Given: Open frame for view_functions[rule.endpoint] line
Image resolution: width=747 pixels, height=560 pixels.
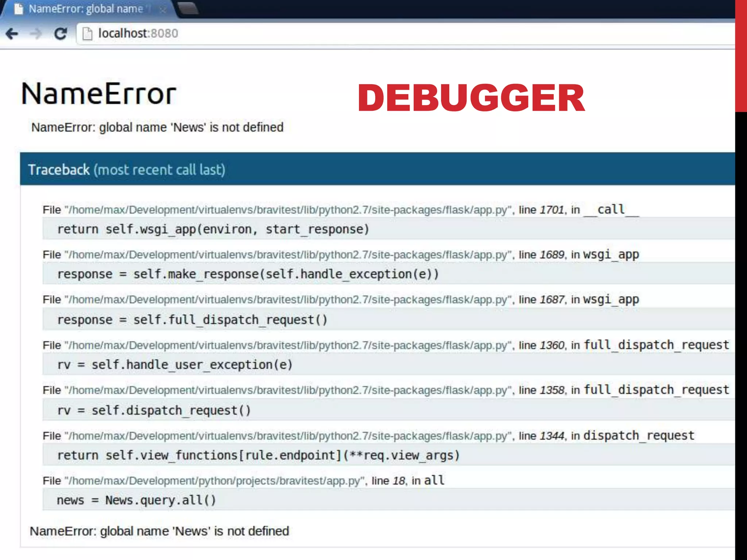Looking at the screenshot, I should click(x=258, y=455).
